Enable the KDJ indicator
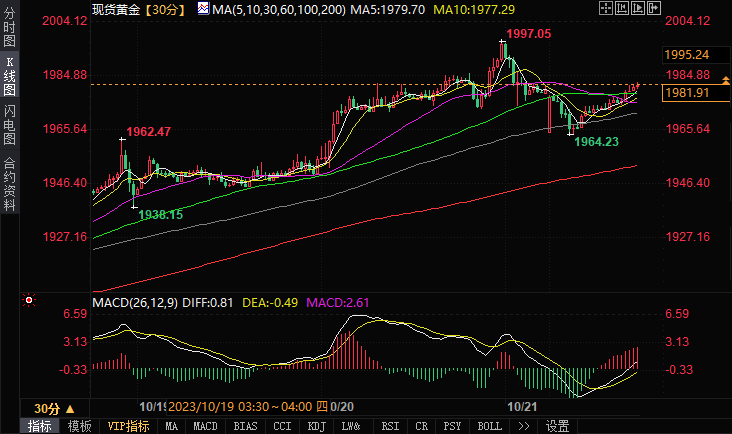 click(316, 426)
